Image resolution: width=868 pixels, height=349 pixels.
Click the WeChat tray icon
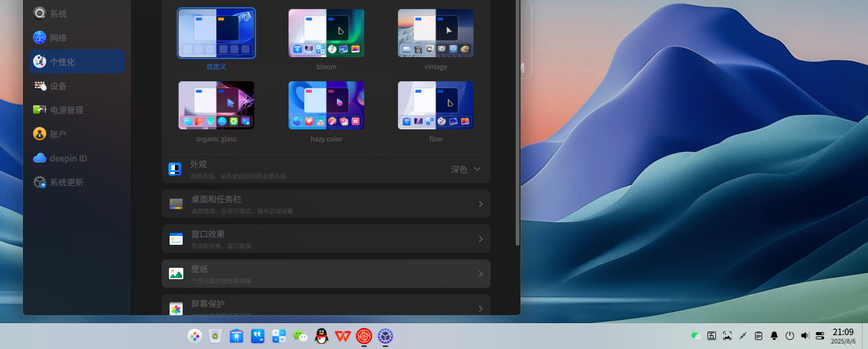coord(696,336)
